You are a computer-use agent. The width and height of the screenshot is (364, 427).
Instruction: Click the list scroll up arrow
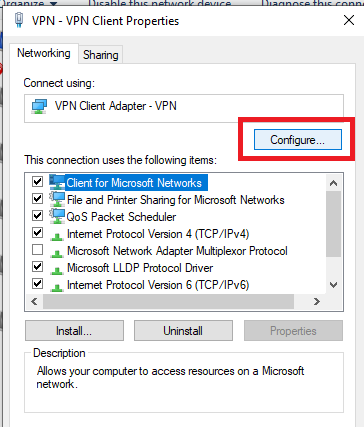(333, 183)
